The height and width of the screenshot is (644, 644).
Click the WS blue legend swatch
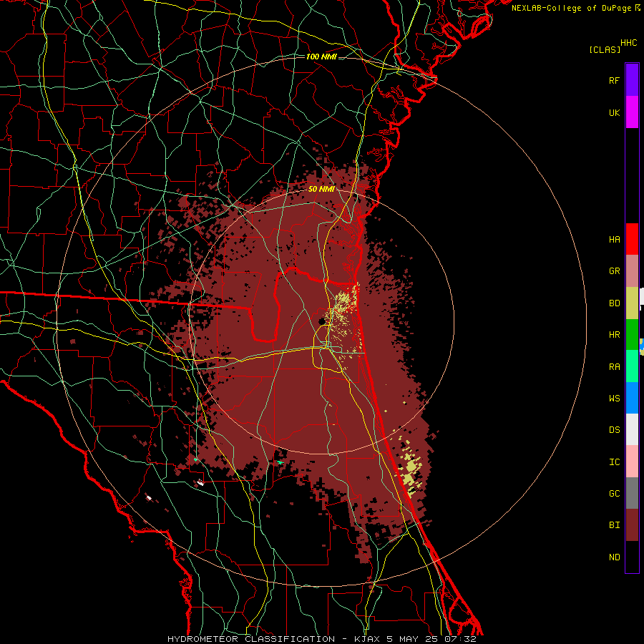pos(632,398)
